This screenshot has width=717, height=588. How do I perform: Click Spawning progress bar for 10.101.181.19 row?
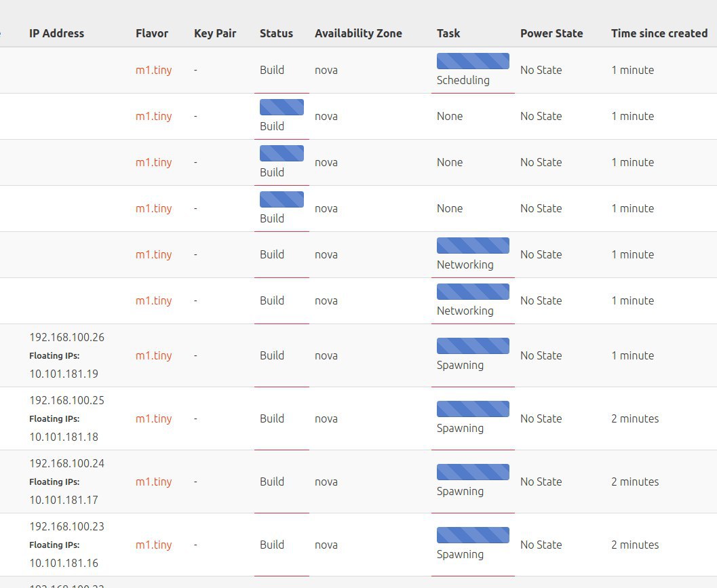[x=473, y=346]
